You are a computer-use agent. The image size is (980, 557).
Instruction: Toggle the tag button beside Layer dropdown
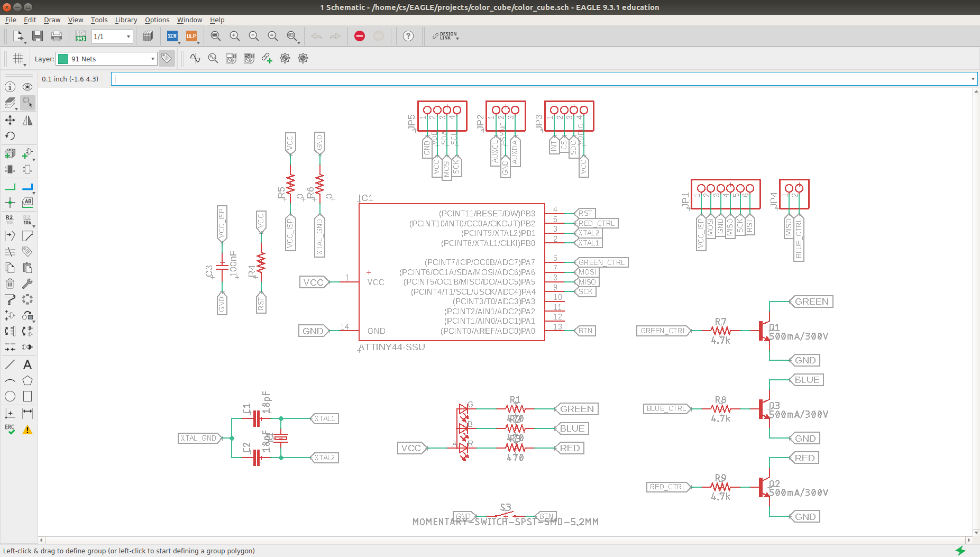(167, 58)
